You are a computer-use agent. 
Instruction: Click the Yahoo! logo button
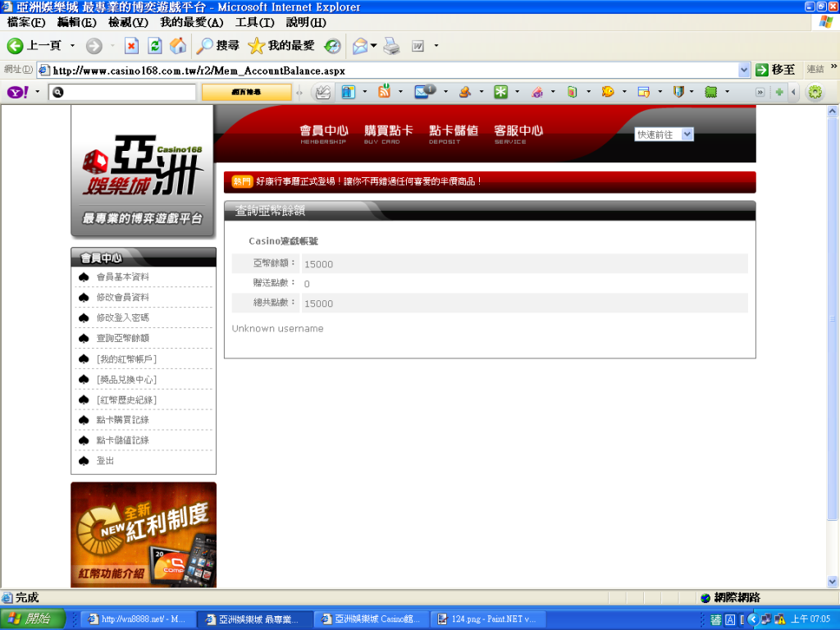coord(18,92)
